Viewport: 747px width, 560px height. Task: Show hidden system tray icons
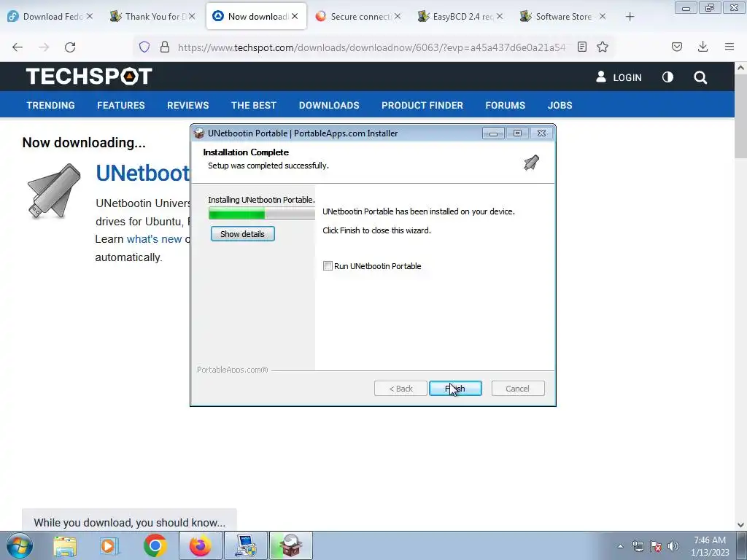(x=620, y=546)
